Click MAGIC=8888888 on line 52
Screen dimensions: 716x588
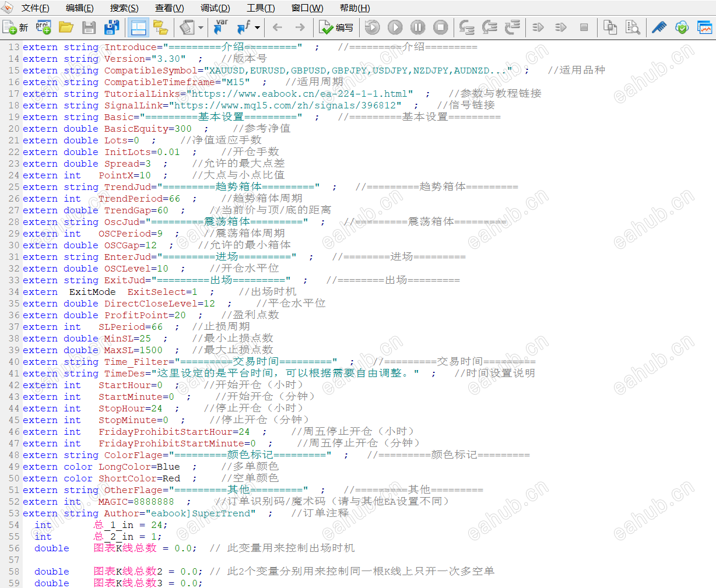tap(136, 502)
